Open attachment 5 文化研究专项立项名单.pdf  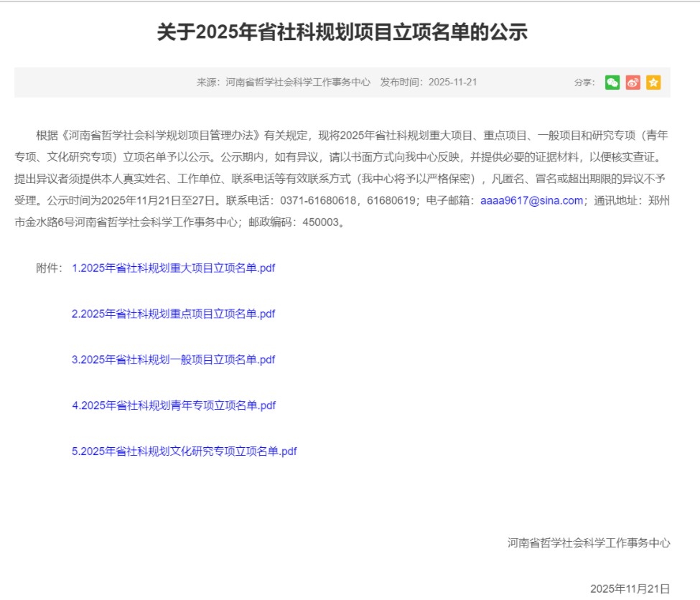coord(184,451)
